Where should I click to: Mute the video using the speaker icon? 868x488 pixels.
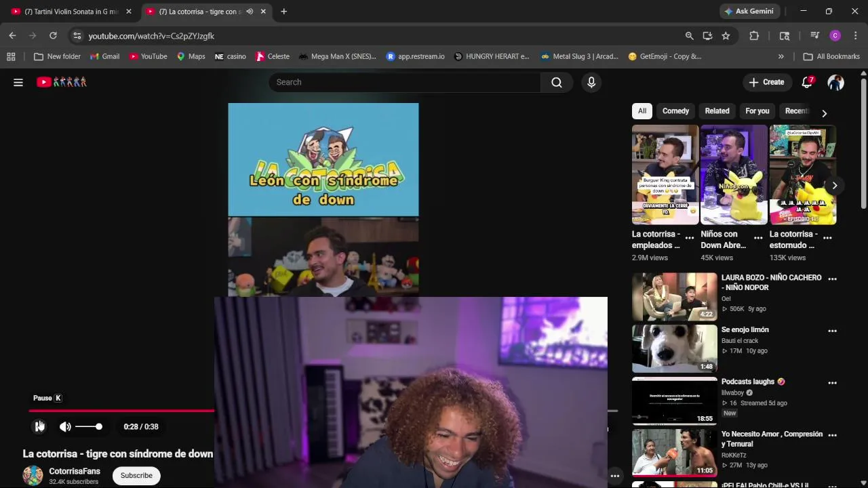[65, 426]
